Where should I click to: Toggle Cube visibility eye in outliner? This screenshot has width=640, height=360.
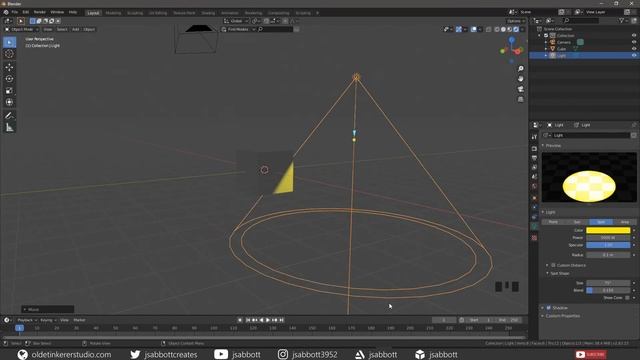634,49
